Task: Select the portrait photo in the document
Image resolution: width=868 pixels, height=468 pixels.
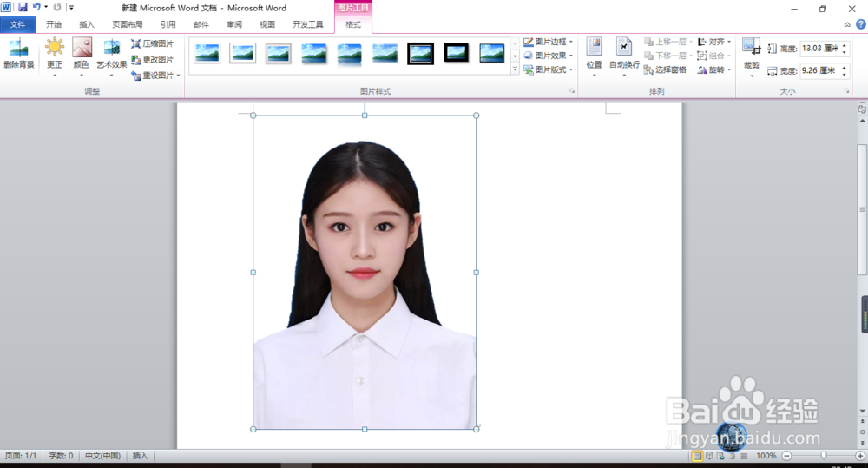Action: pyautogui.click(x=365, y=273)
